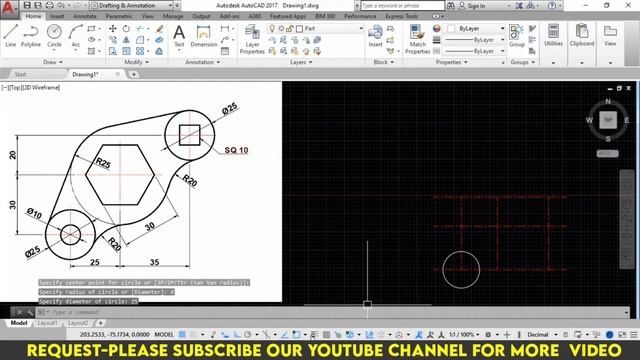Select the Mirror tool
The height and width of the screenshot is (360, 640).
[126, 40]
